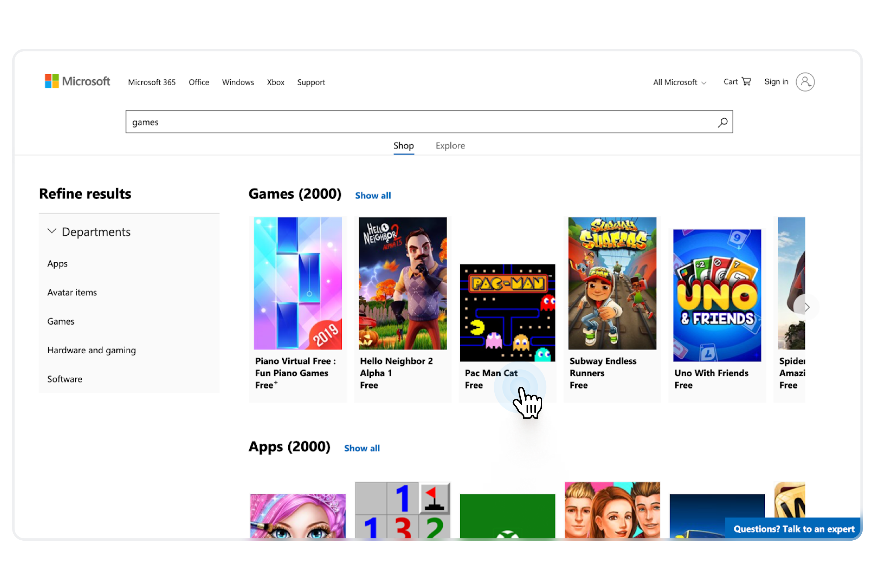Open Uno & Friends game artwork

[x=717, y=295]
